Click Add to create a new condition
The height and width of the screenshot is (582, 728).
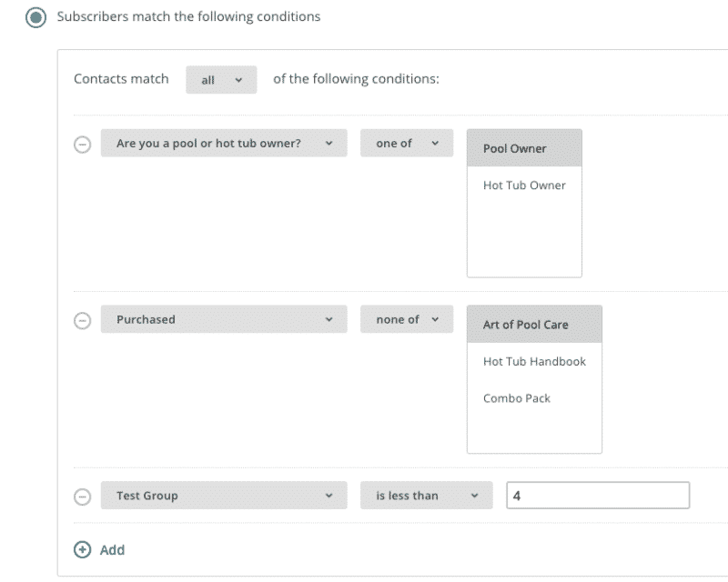(109, 550)
